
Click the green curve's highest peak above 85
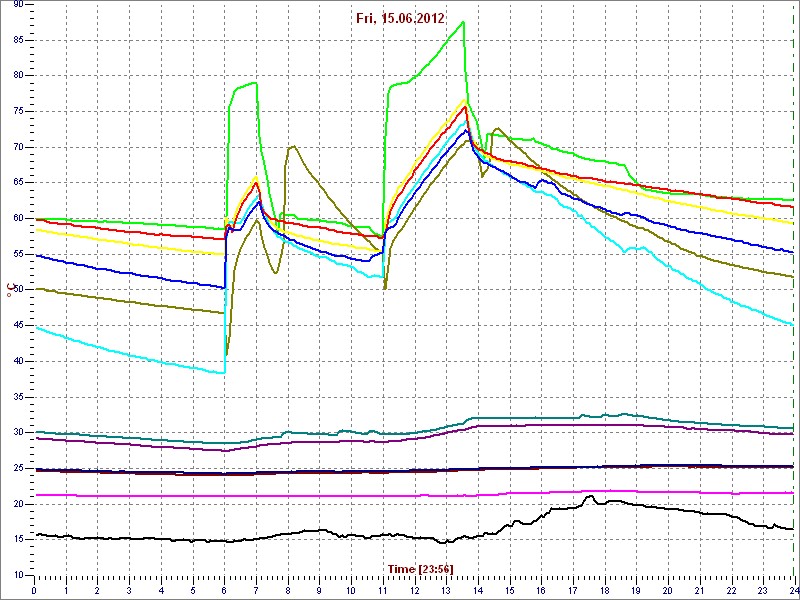pyautogui.click(x=463, y=22)
